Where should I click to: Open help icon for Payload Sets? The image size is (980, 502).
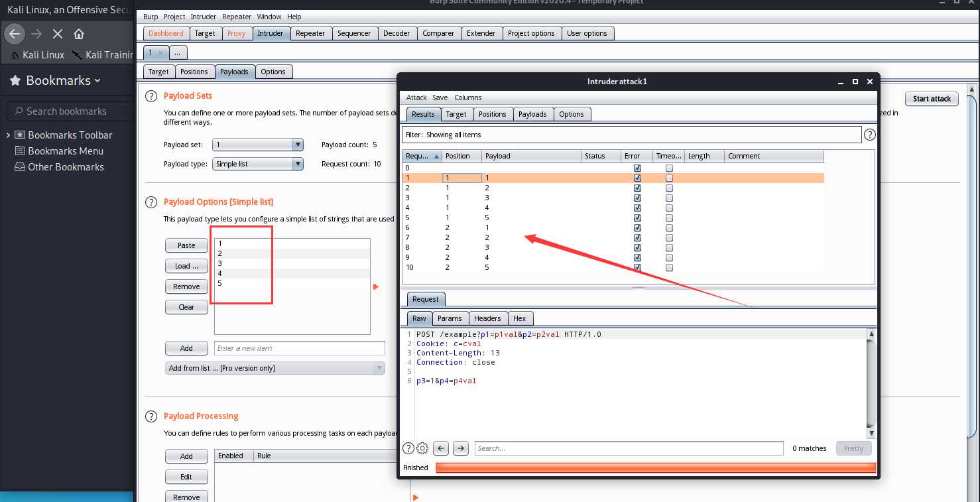point(151,96)
